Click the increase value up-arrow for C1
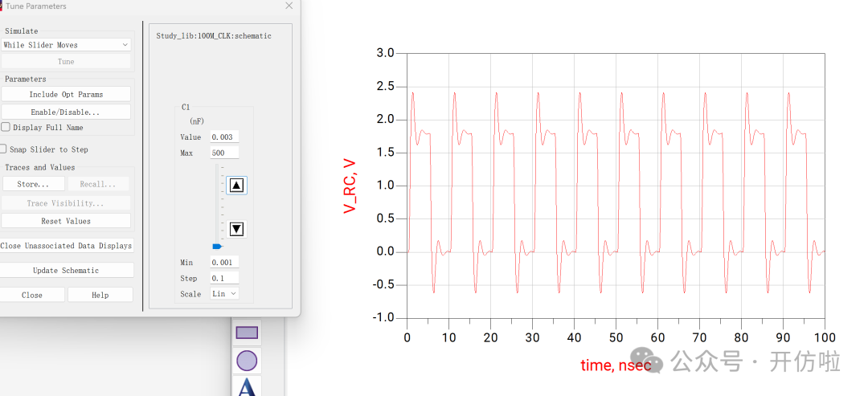This screenshot has width=868, height=396. point(236,186)
